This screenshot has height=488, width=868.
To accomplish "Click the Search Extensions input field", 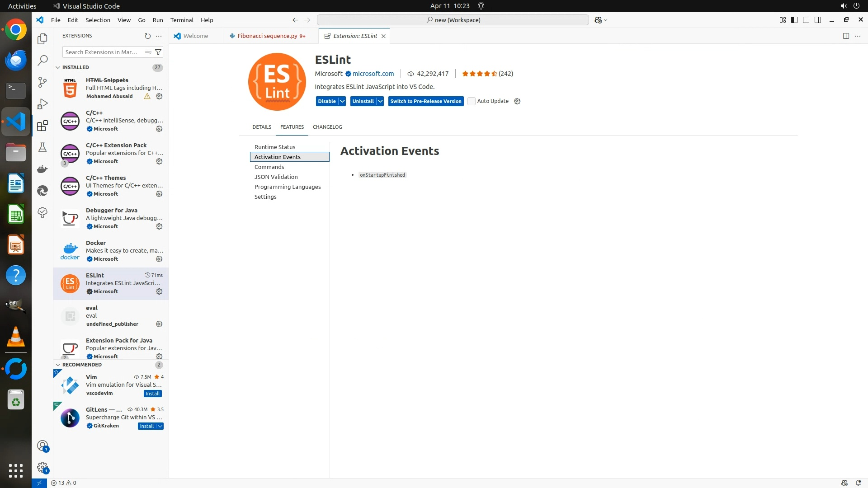I will (x=103, y=52).
